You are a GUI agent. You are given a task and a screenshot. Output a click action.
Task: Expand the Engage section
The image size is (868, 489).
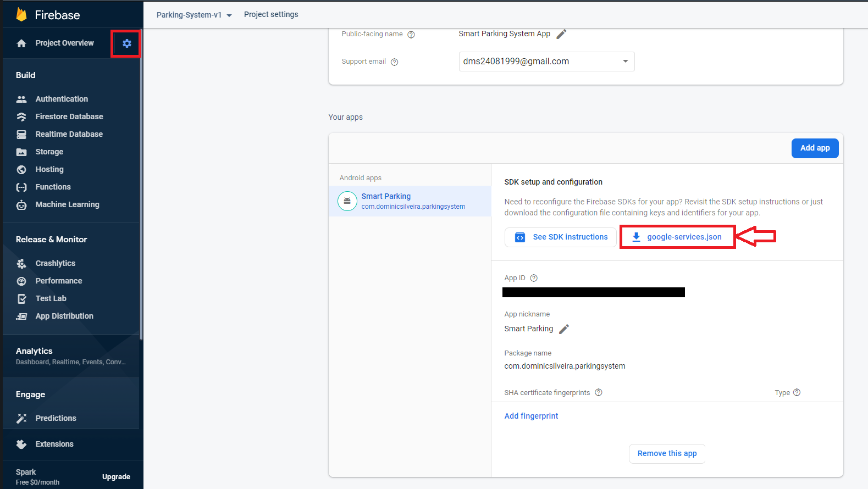click(31, 394)
